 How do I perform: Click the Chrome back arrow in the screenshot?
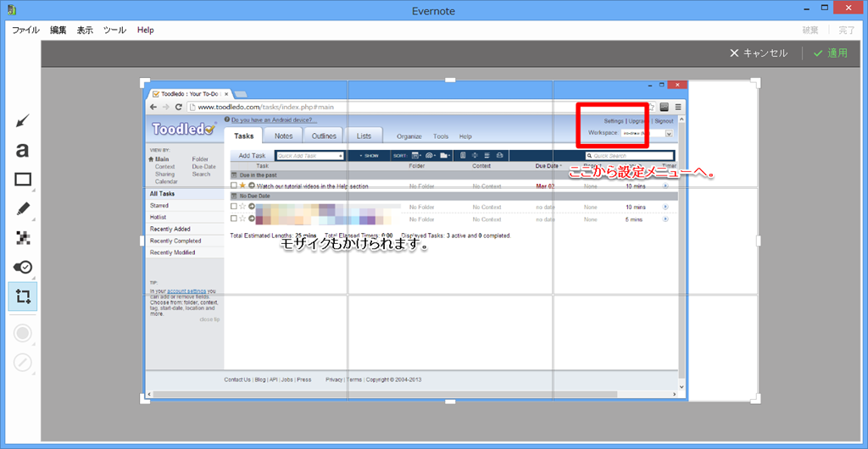tap(153, 108)
